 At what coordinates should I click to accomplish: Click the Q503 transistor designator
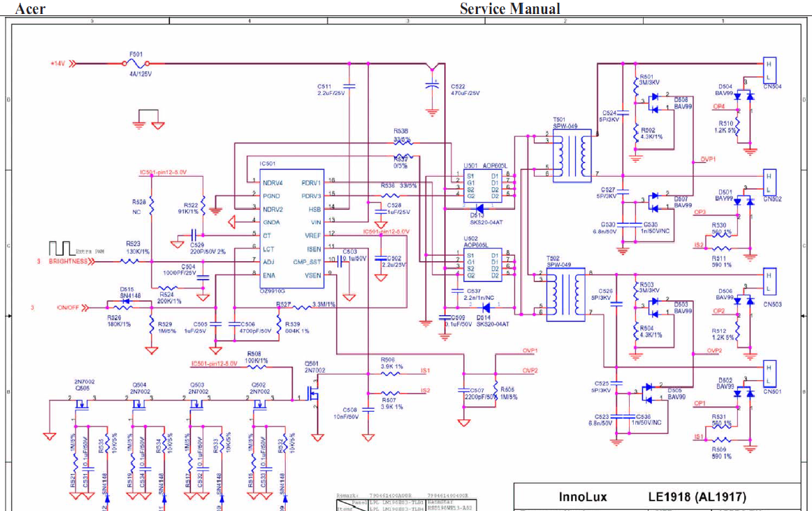(x=197, y=385)
